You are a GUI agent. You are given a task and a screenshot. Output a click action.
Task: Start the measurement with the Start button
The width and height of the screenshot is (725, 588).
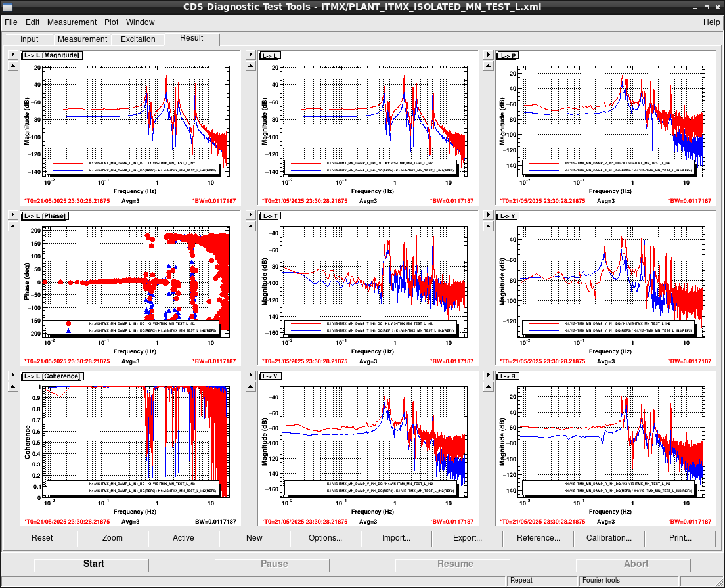point(91,564)
